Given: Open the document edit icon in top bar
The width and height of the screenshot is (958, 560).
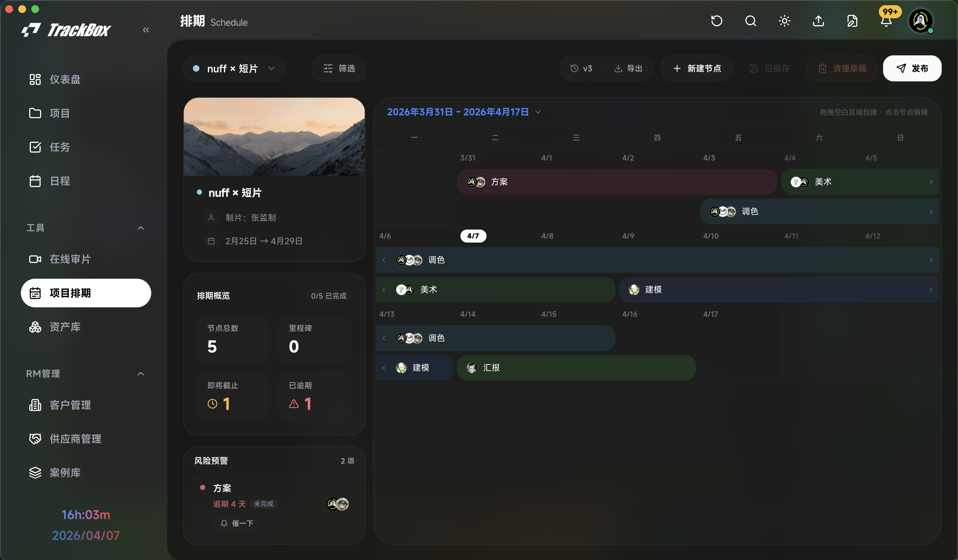Looking at the screenshot, I should pyautogui.click(x=852, y=21).
